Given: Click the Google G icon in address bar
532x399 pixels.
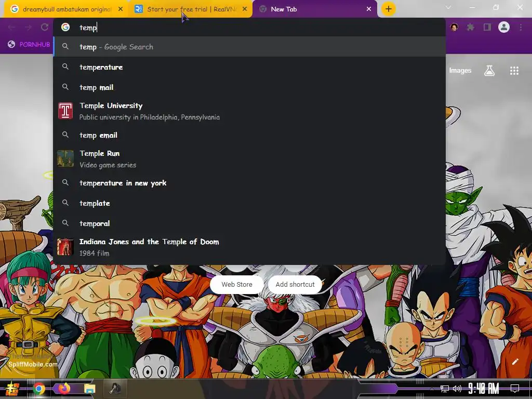Looking at the screenshot, I should 65,27.
